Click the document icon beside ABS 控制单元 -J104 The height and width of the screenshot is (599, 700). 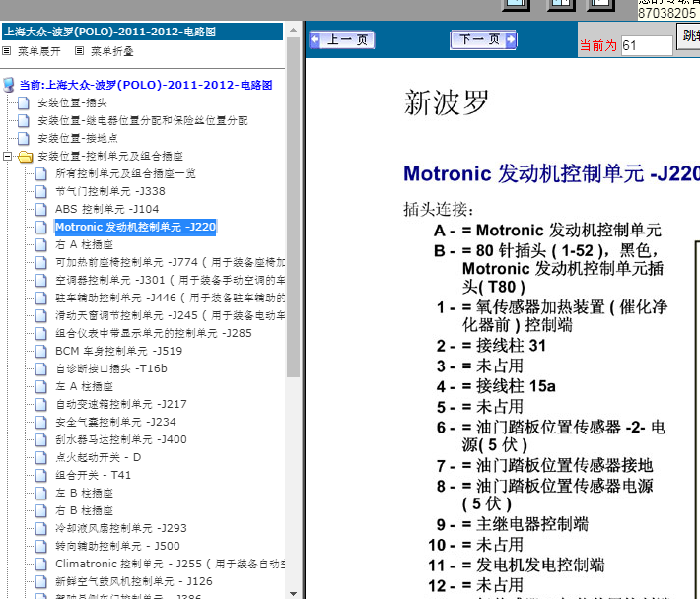tap(41, 209)
